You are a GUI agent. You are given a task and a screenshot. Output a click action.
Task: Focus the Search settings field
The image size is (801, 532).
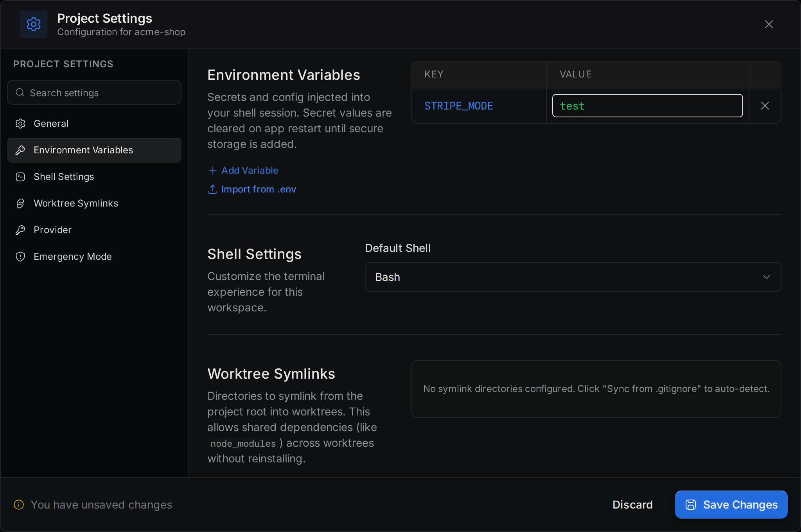tap(94, 93)
